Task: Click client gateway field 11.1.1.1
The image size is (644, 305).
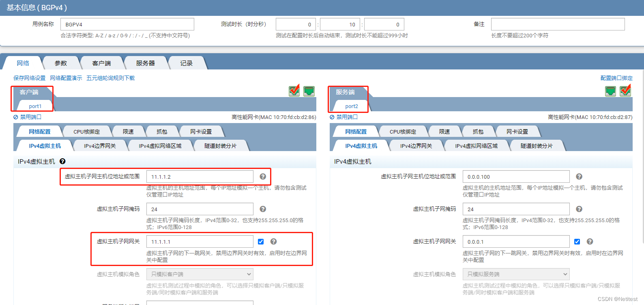Action: tap(200, 242)
